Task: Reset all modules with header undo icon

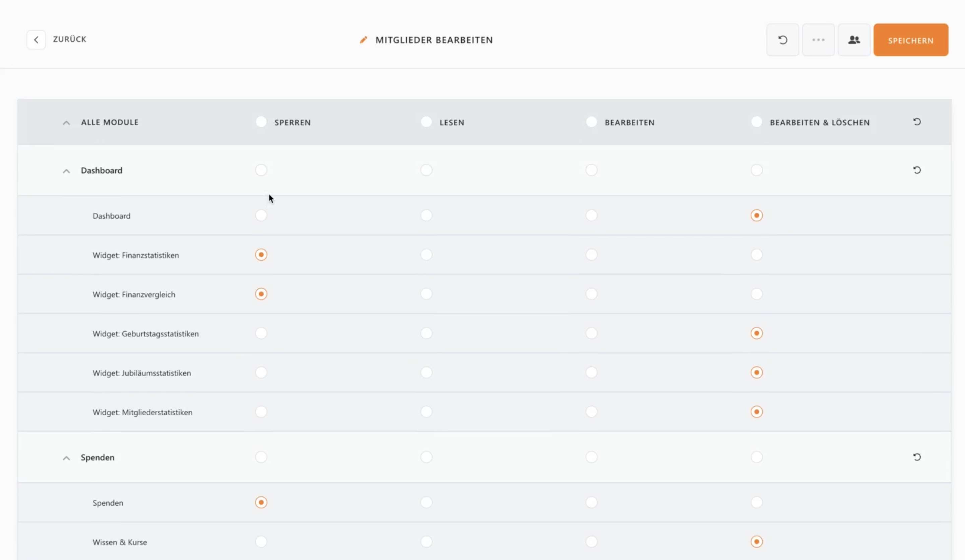Action: point(917,122)
